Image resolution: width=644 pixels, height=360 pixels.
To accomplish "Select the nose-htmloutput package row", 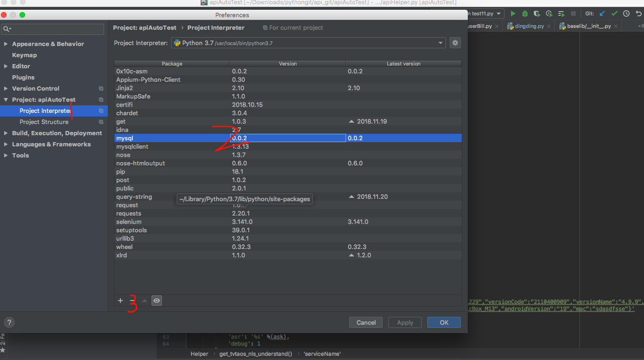I will point(288,163).
